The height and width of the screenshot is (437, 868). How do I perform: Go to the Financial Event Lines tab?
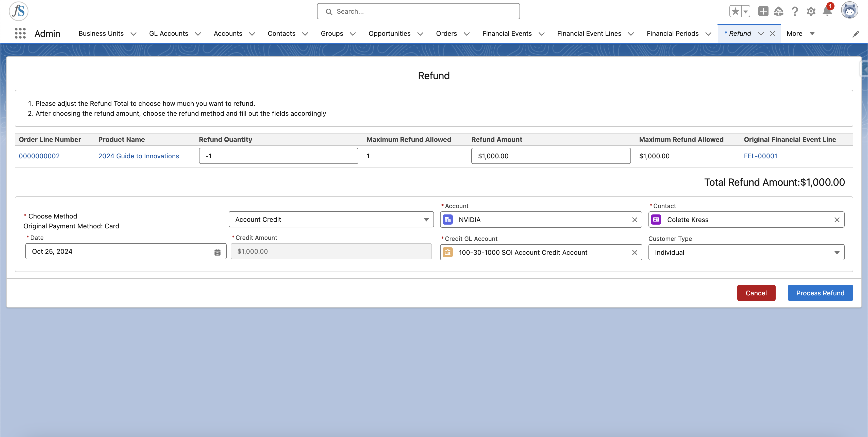tap(589, 33)
